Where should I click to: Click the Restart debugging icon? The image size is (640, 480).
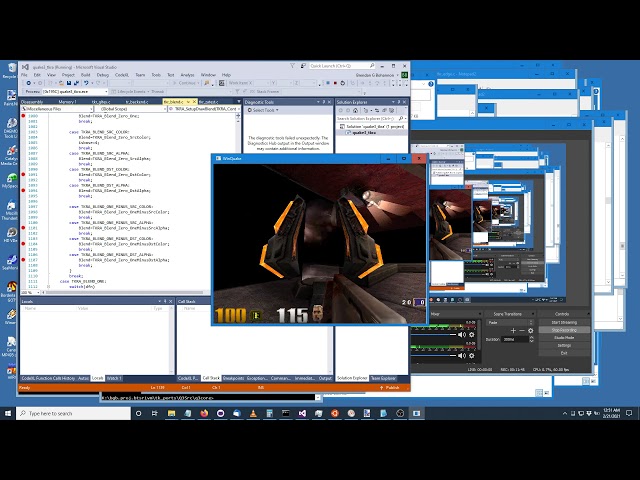[342, 83]
